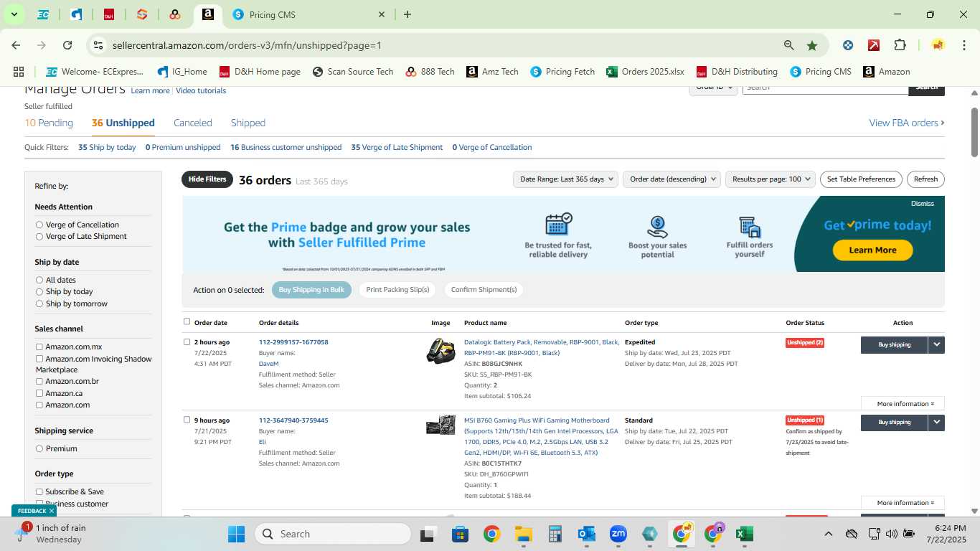Reload the page with browser refresh icon
The width and height of the screenshot is (980, 551).
click(67, 45)
